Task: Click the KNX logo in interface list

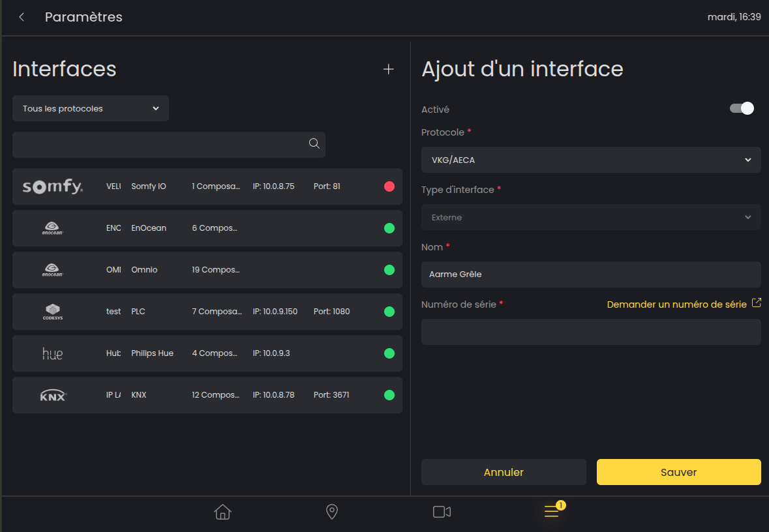Action: pyautogui.click(x=53, y=395)
